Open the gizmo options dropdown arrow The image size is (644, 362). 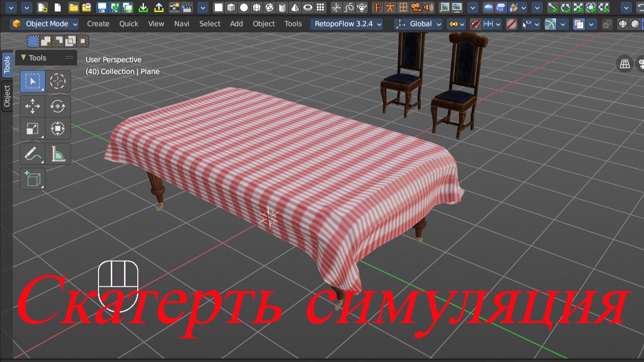563,24
